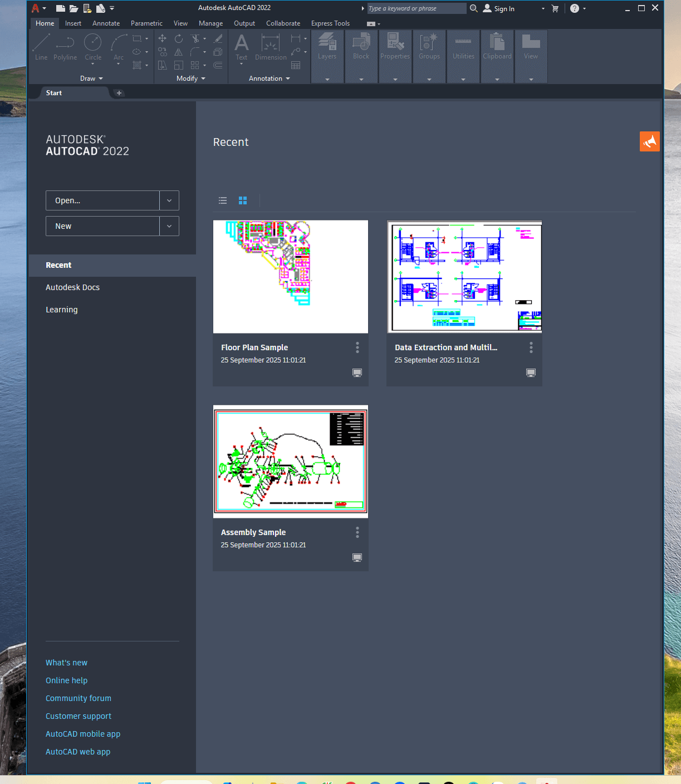
Task: Click the Polyline tool icon
Action: (x=65, y=47)
